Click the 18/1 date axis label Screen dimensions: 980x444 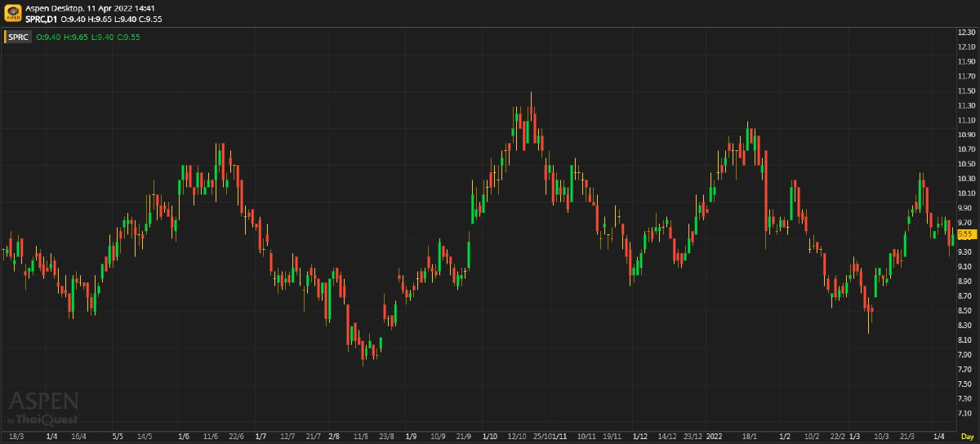[750, 437]
